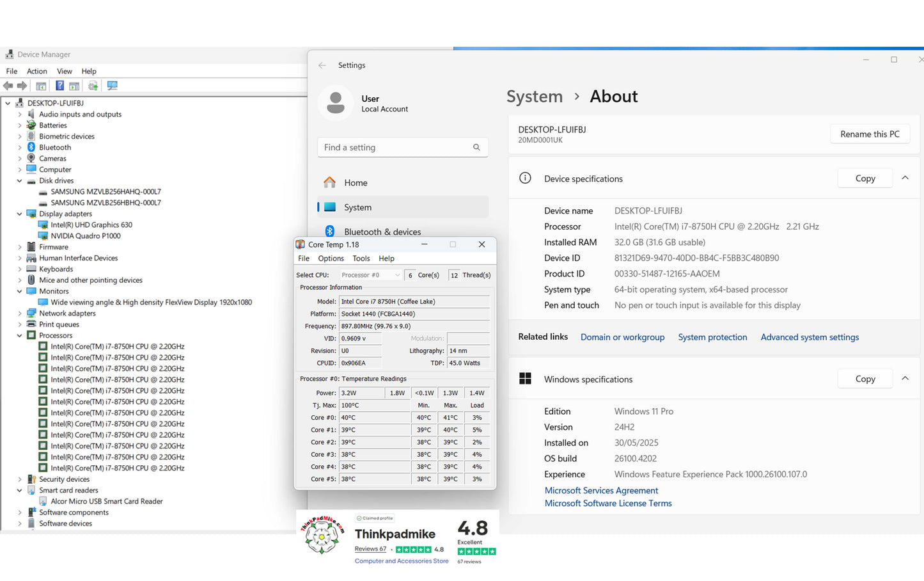Image resolution: width=924 pixels, height=581 pixels.
Task: Collapse the Processors tree node
Action: (x=19, y=336)
